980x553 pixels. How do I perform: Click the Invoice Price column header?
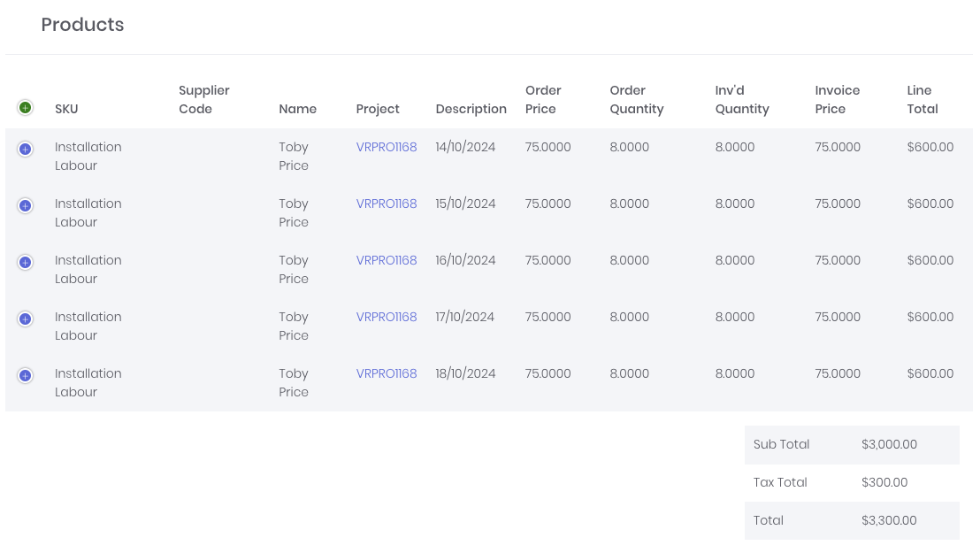point(838,99)
